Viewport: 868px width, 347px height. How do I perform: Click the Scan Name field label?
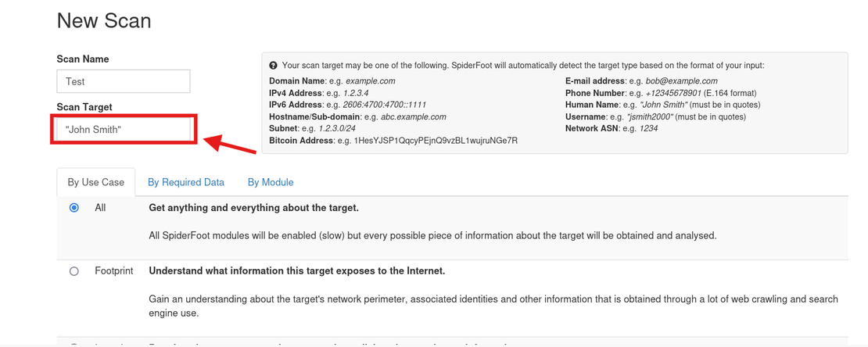[x=83, y=59]
